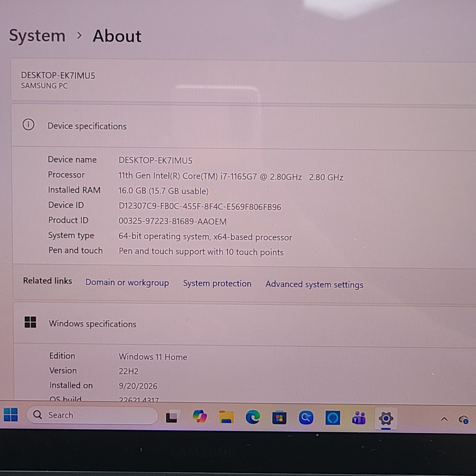This screenshot has height=476, width=476.
Task: Click the DESKTOP-EK7IMU5 title in top card
Action: coord(58,75)
